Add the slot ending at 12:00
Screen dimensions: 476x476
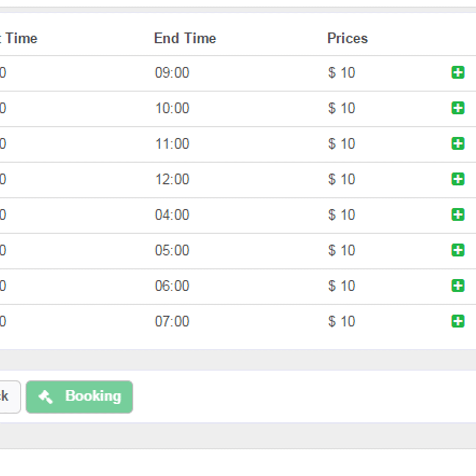point(458,179)
